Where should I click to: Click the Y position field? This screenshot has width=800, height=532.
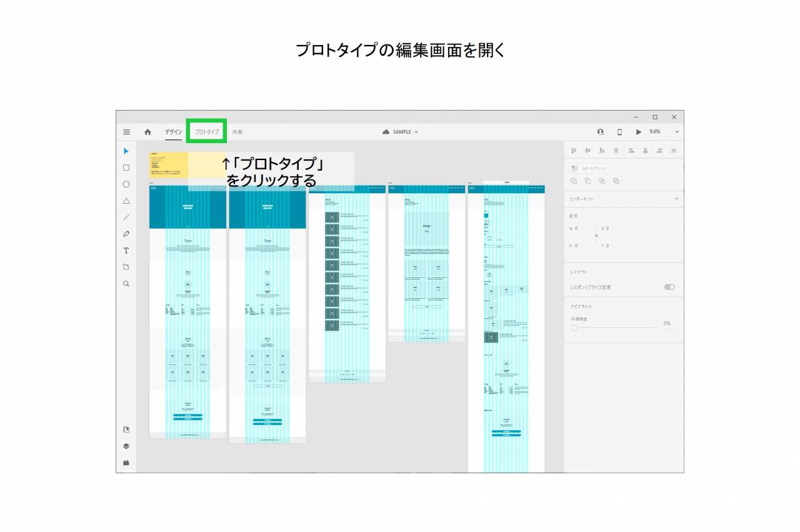pos(612,246)
